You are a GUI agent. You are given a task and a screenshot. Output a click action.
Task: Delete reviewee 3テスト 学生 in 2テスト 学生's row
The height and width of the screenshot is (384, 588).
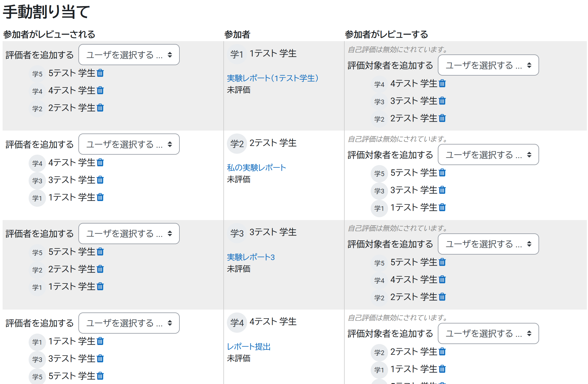click(442, 190)
